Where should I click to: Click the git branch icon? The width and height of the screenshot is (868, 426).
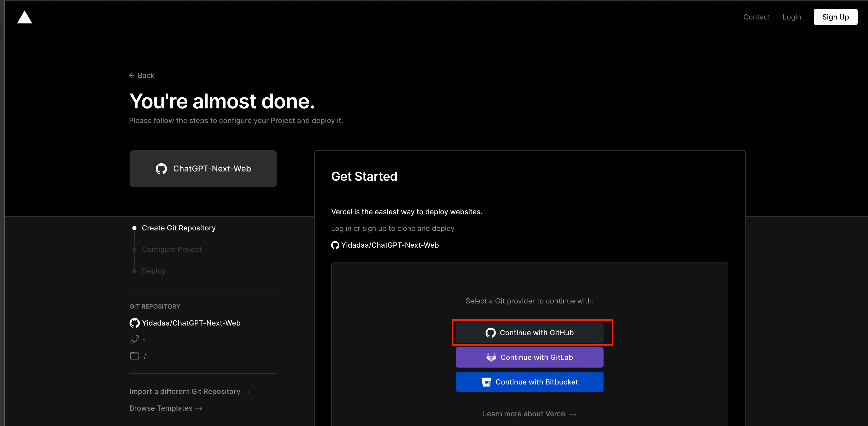click(134, 339)
